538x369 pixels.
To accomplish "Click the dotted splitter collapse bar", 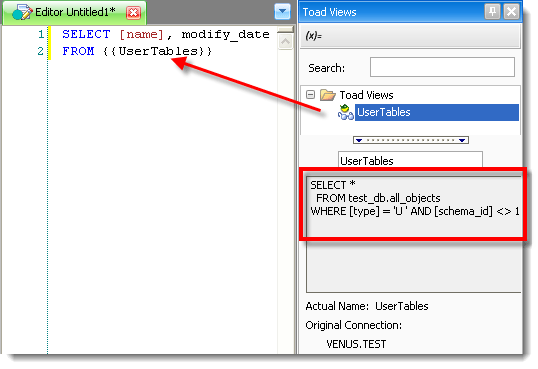I will (x=411, y=140).
